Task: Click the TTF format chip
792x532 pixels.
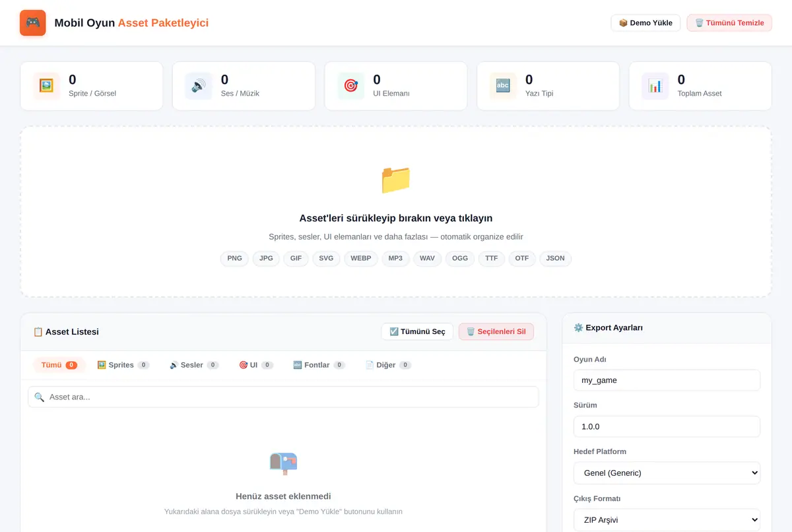Action: point(492,258)
